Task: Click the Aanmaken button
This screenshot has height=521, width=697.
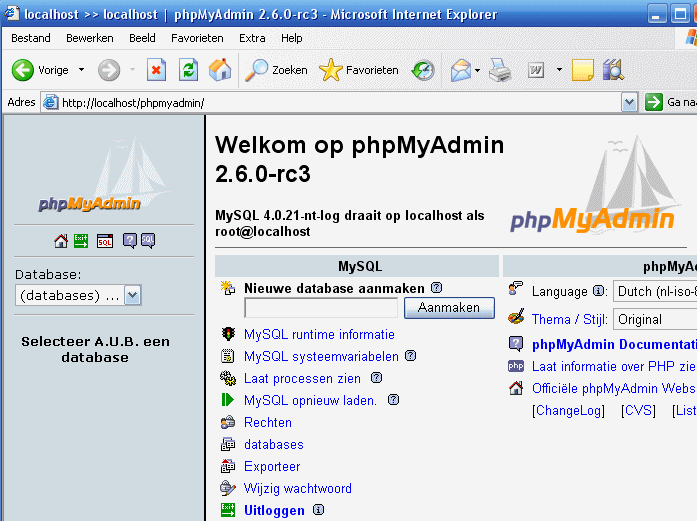Action: (x=449, y=308)
